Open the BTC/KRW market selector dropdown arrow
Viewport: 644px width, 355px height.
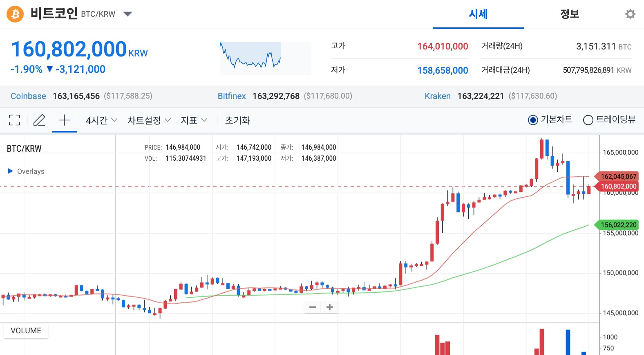(127, 14)
